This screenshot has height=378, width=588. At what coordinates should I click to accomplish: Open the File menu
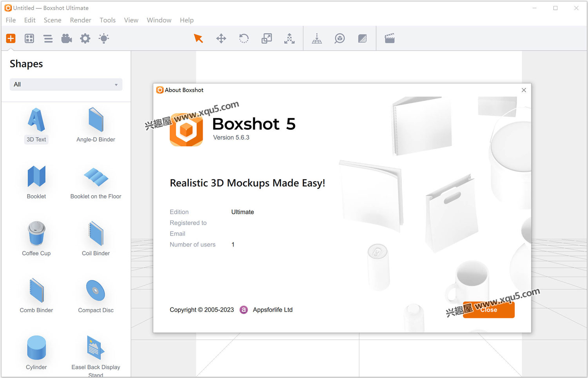11,20
